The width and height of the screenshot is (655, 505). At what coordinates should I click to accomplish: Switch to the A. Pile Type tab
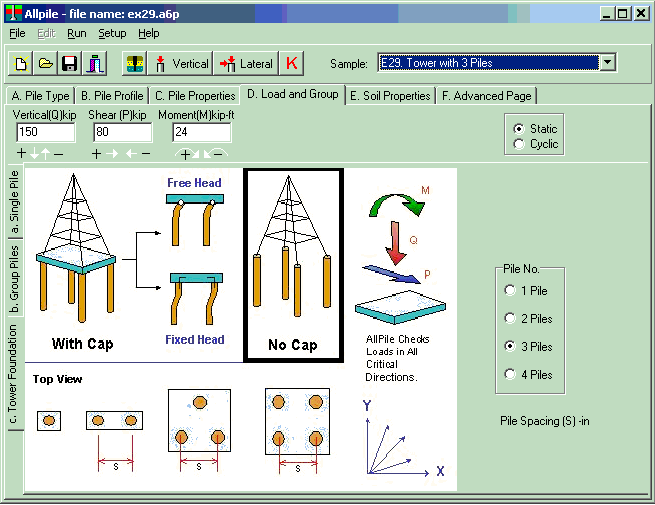(40, 96)
